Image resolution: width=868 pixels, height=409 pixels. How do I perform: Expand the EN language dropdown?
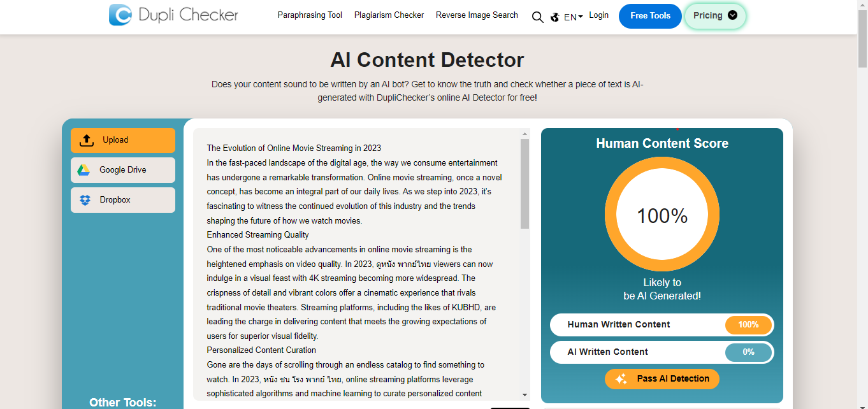[574, 17]
